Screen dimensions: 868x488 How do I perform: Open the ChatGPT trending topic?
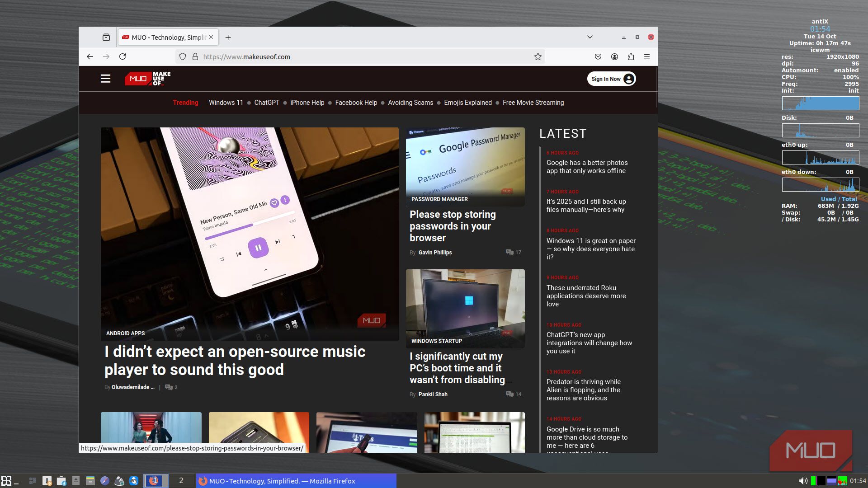(x=267, y=103)
